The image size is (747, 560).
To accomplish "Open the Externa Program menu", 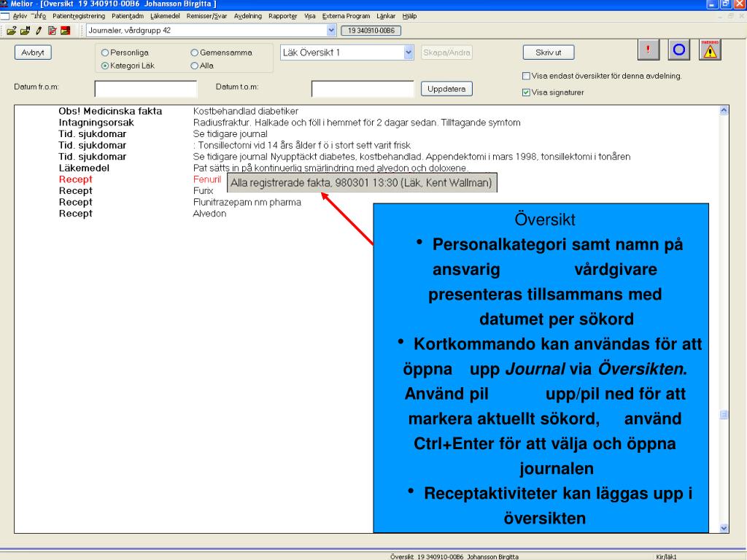I will pos(346,16).
